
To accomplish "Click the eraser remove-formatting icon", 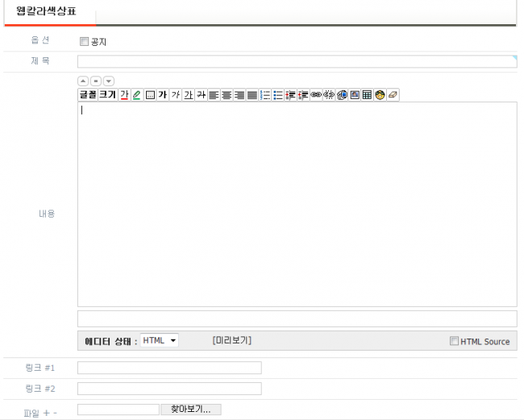I will point(392,95).
